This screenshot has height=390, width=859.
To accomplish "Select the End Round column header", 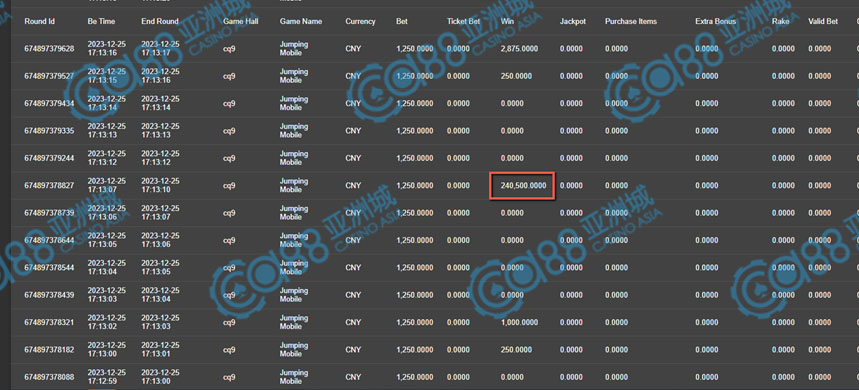I will (x=160, y=21).
